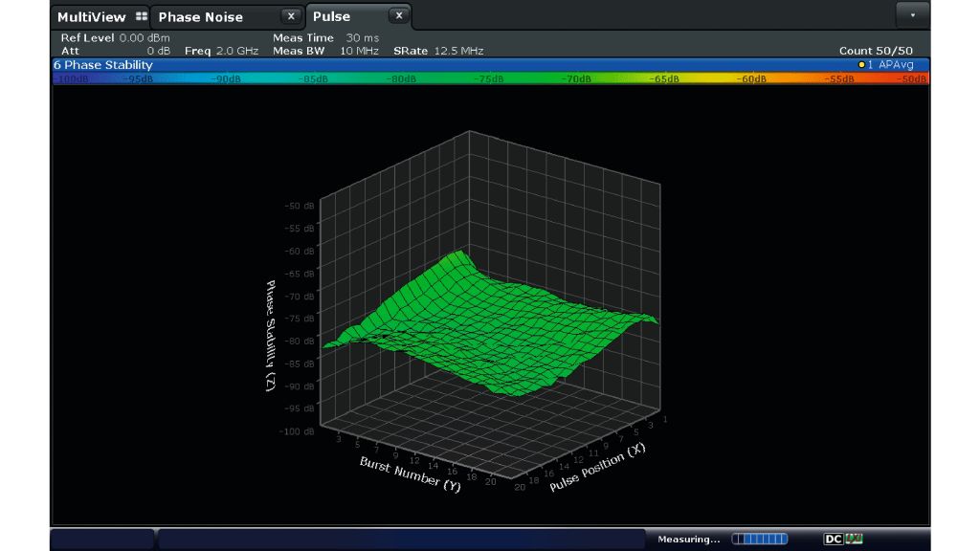This screenshot has height=551, width=980.
Task: Expand the top-right tab list dropdown arrow
Action: 912,16
